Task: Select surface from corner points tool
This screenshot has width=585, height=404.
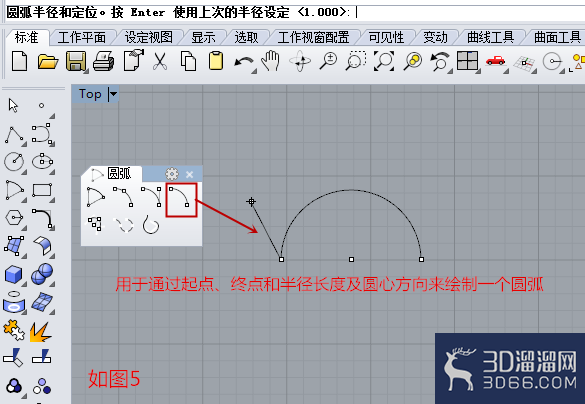Action: 14,246
